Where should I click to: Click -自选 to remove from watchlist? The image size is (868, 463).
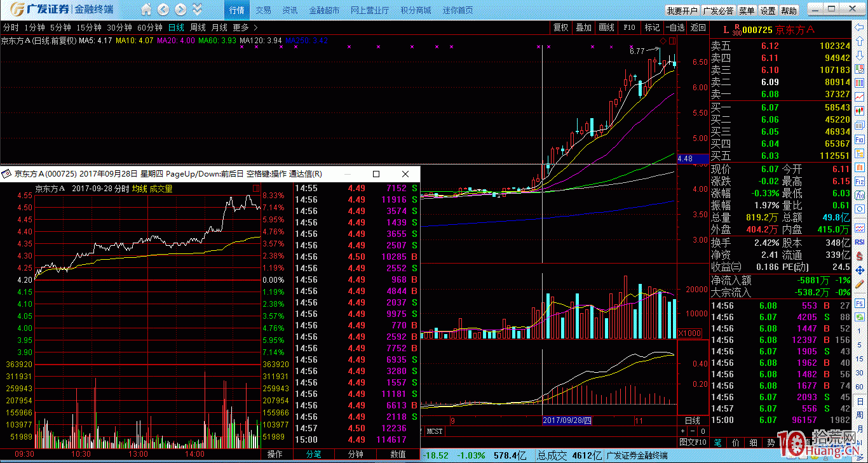pos(675,27)
